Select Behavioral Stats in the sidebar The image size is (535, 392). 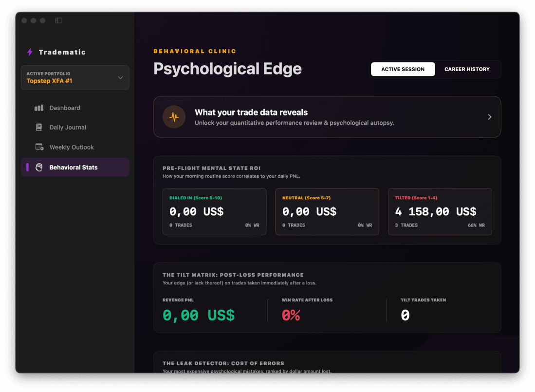[75, 167]
